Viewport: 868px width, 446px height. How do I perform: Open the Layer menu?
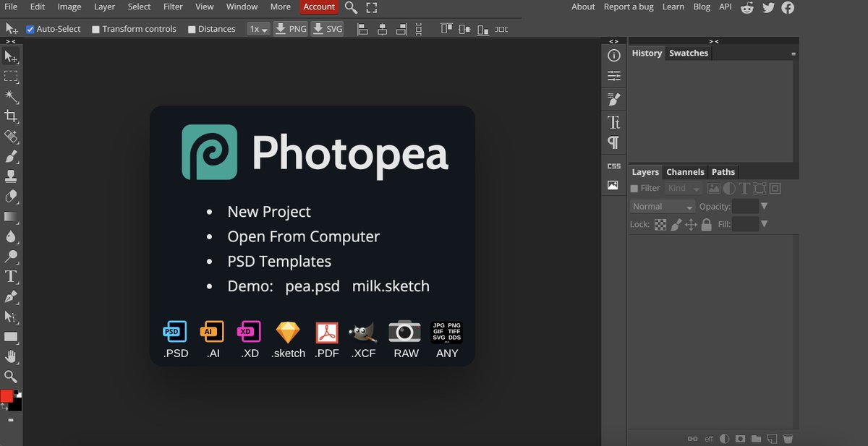[104, 7]
